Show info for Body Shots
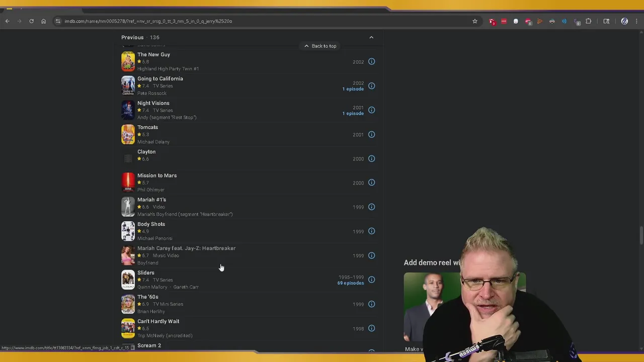 point(371,231)
